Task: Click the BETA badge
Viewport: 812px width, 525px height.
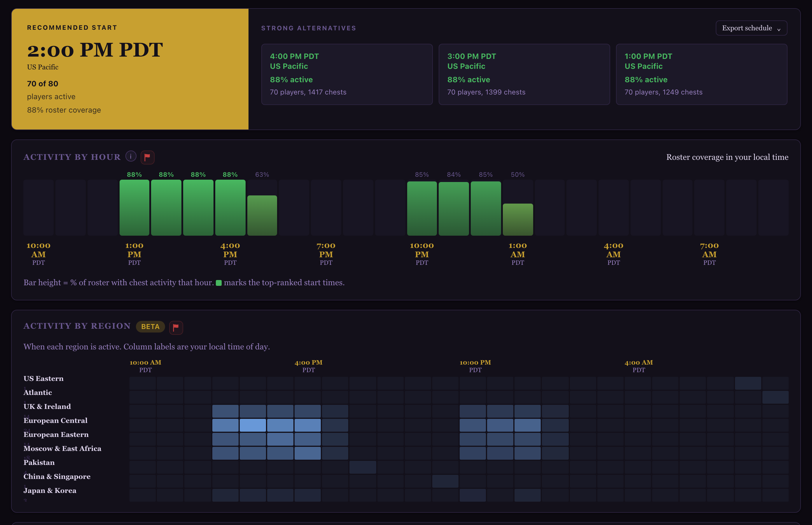Action: (x=150, y=327)
